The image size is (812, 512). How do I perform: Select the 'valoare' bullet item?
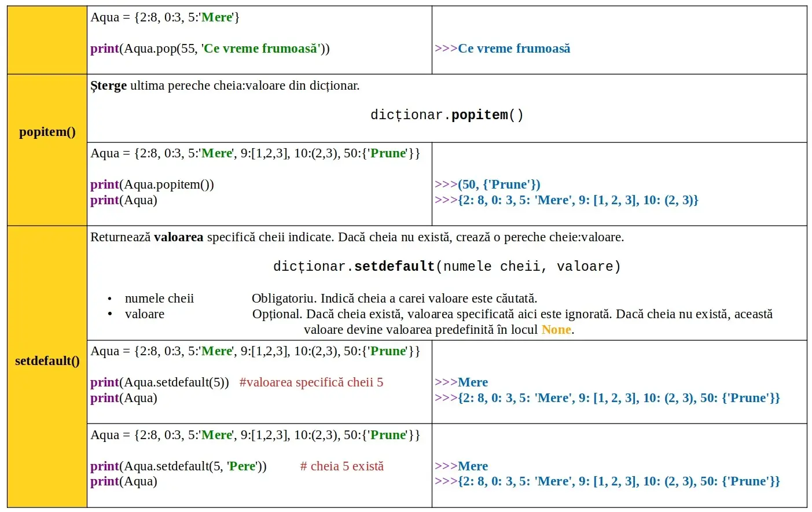pos(144,314)
